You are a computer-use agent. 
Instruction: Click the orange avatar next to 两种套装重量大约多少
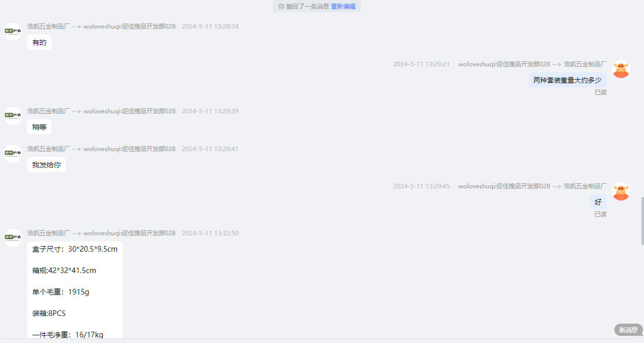pos(621,69)
